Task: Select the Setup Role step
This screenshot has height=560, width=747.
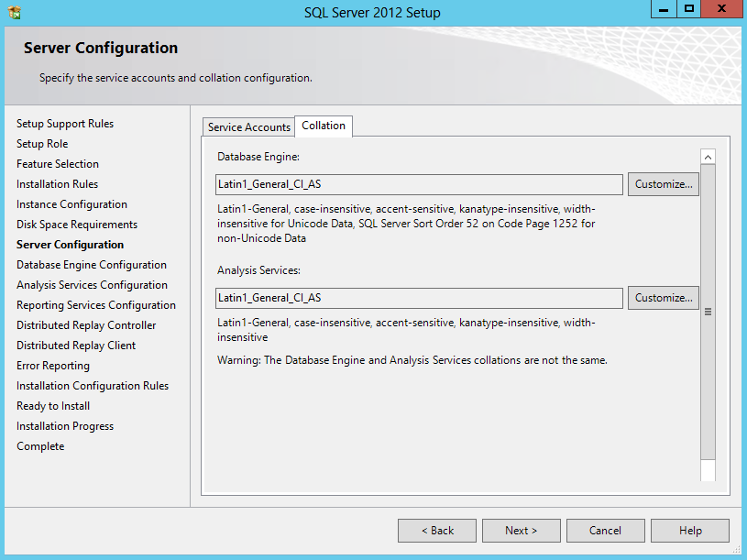Action: click(42, 144)
